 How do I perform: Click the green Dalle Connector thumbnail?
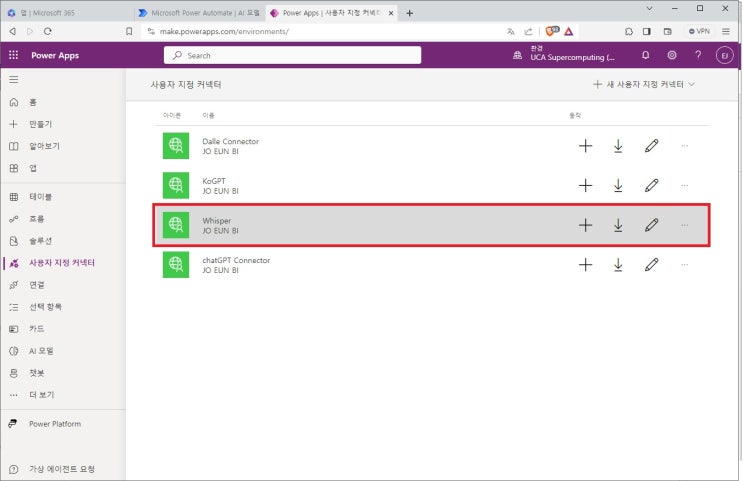[x=176, y=146]
